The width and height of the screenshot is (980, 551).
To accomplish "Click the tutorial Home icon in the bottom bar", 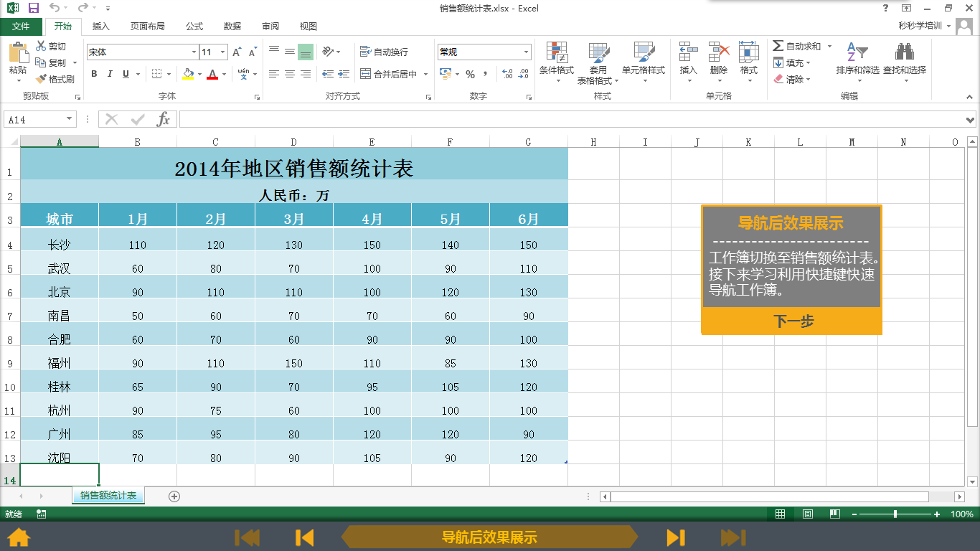I will 19,537.
